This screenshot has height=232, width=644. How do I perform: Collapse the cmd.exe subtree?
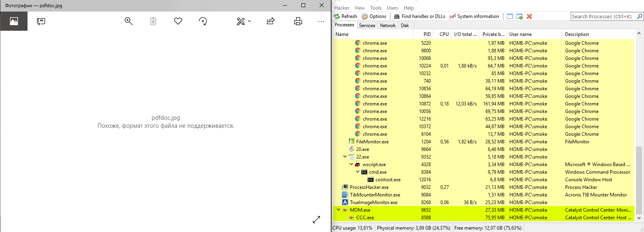coord(357,172)
